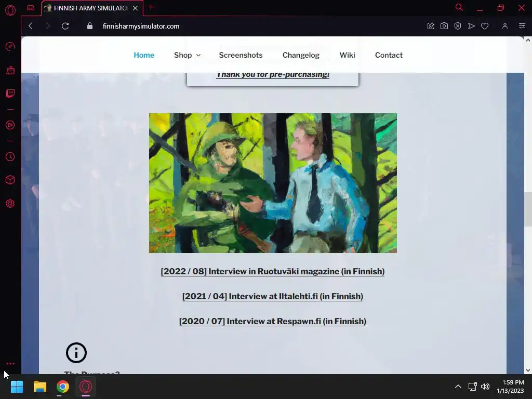This screenshot has height=399, width=532.
Task: Open GX Control speedometer icon in sidebar
Action: click(x=10, y=46)
